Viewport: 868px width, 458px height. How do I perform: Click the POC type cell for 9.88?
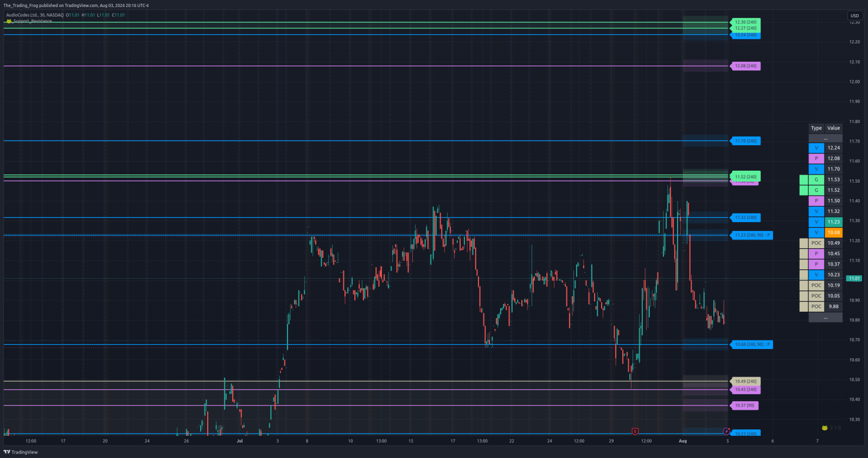(816, 307)
